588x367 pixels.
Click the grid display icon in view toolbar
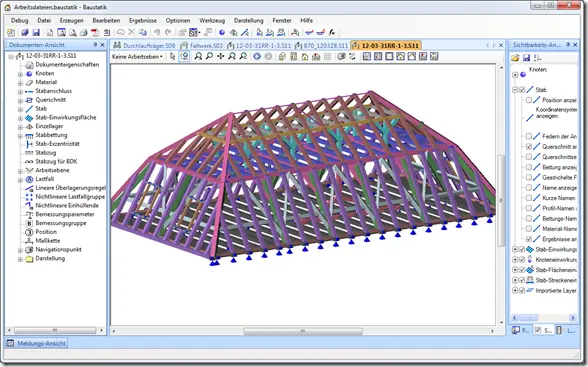click(x=327, y=57)
